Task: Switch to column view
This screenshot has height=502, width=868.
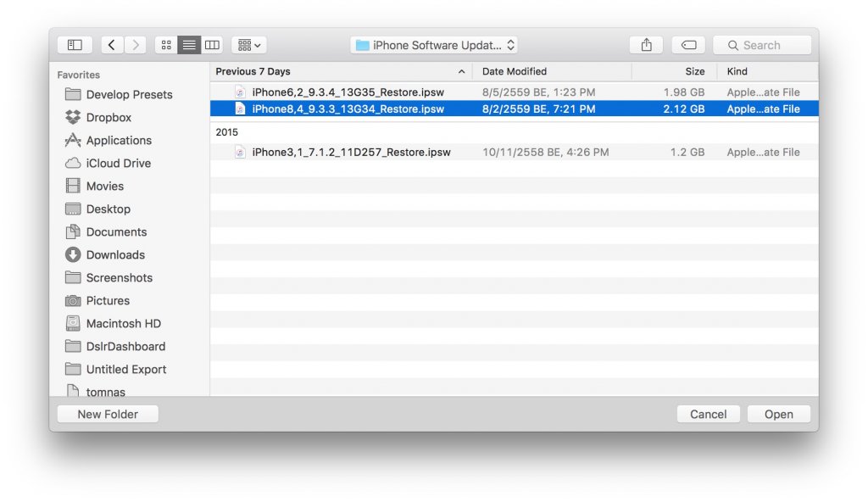Action: (x=211, y=44)
